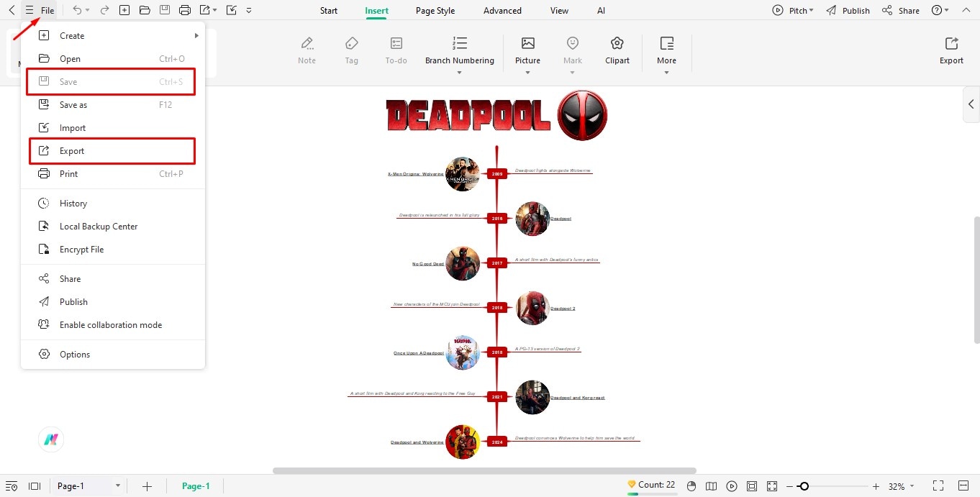Click the map view icon in status bar
Image resolution: width=980 pixels, height=497 pixels.
pyautogui.click(x=712, y=486)
